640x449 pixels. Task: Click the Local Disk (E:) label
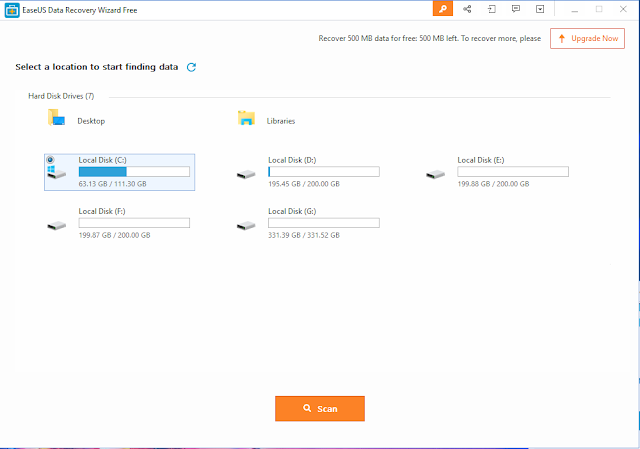pos(481,160)
